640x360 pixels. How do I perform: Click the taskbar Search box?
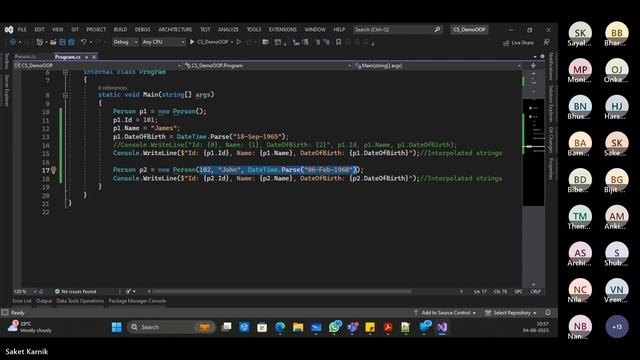(171, 327)
